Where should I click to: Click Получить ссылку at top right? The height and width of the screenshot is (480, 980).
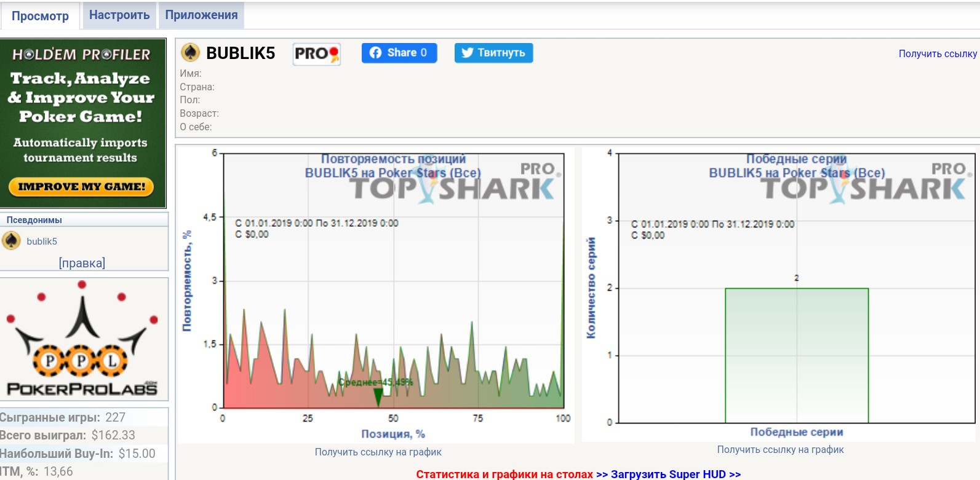(938, 54)
